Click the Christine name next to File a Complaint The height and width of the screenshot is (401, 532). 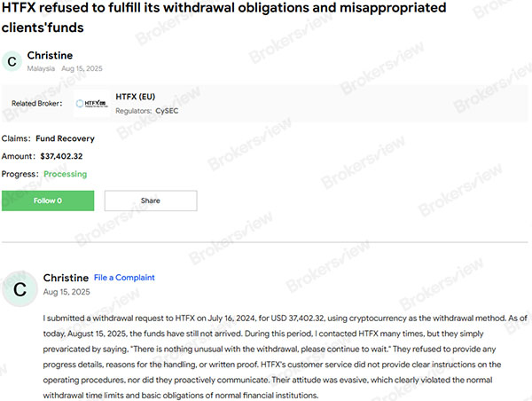pos(66,278)
